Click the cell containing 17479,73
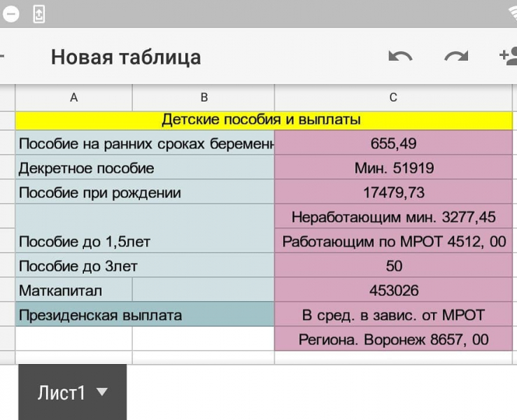Image resolution: width=517 pixels, height=420 pixels. [x=393, y=192]
